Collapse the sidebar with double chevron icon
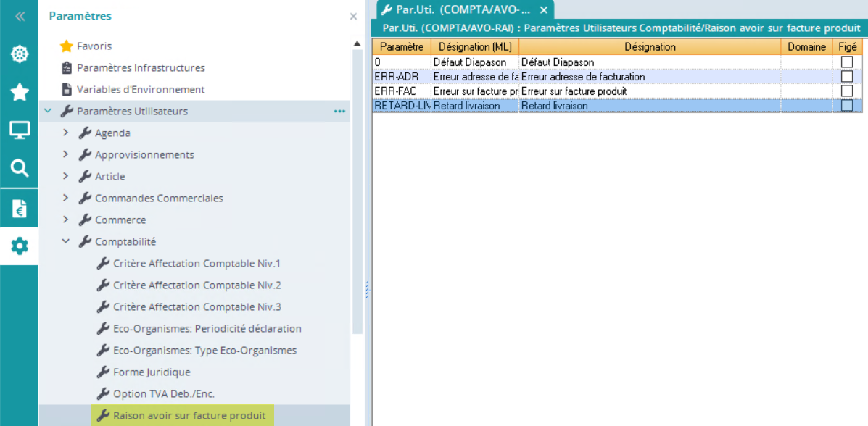 click(x=20, y=16)
